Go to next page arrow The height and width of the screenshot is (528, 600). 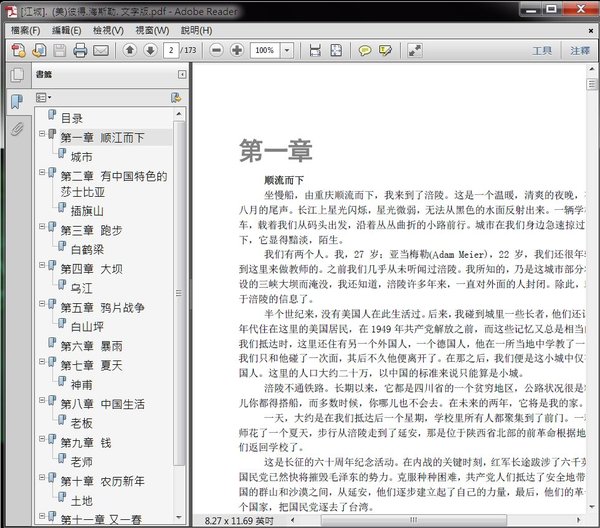[x=150, y=50]
